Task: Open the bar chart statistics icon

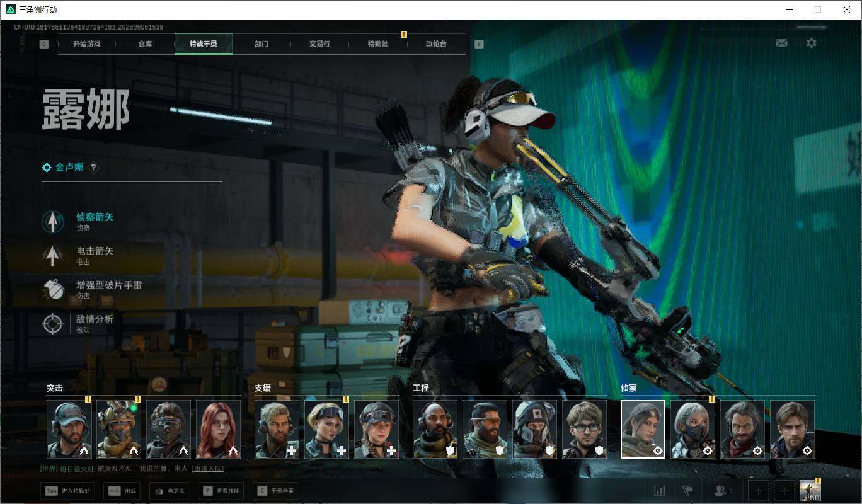Action: 660,491
